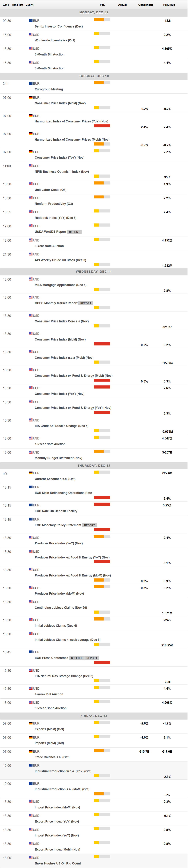Click the 4.305% previous value for 6-Month Bill Auction
The image size is (188, 868).
[x=167, y=48]
